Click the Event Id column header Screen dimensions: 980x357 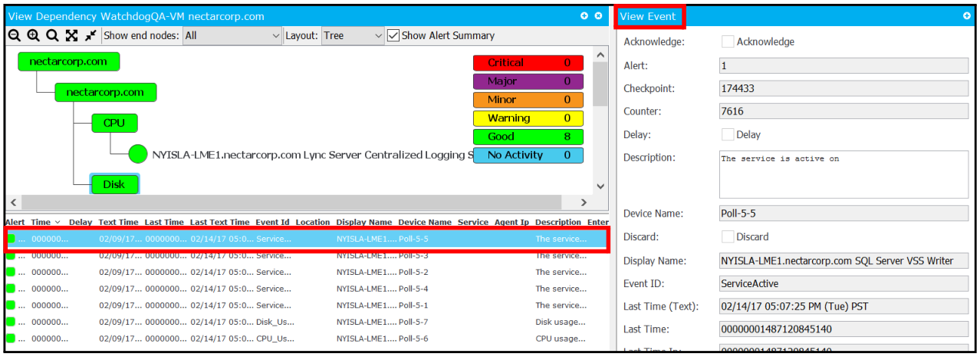point(273,223)
